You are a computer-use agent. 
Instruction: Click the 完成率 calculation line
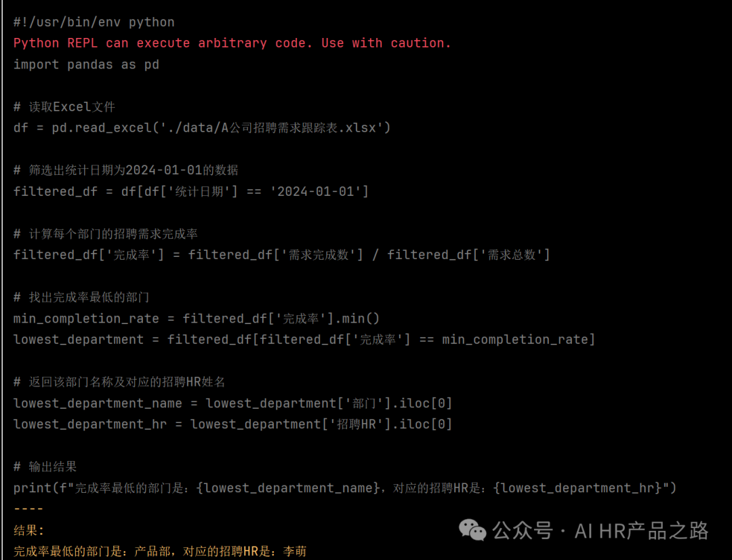[x=281, y=255]
